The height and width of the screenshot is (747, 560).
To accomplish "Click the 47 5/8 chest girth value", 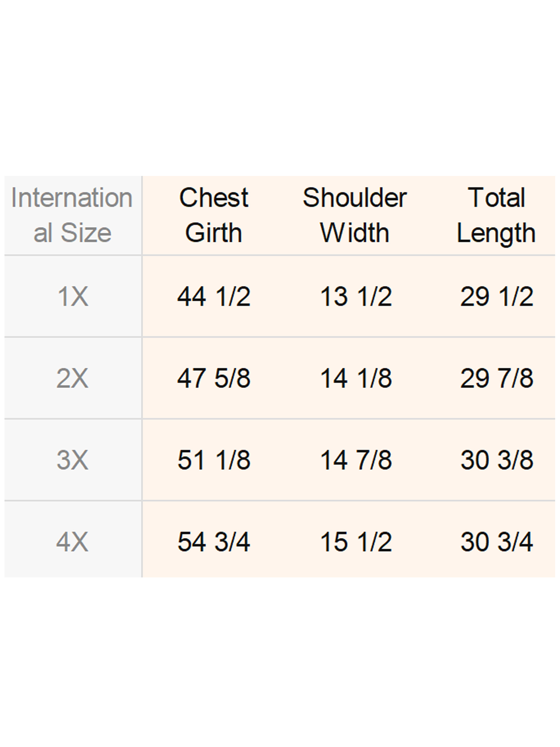I will [214, 378].
